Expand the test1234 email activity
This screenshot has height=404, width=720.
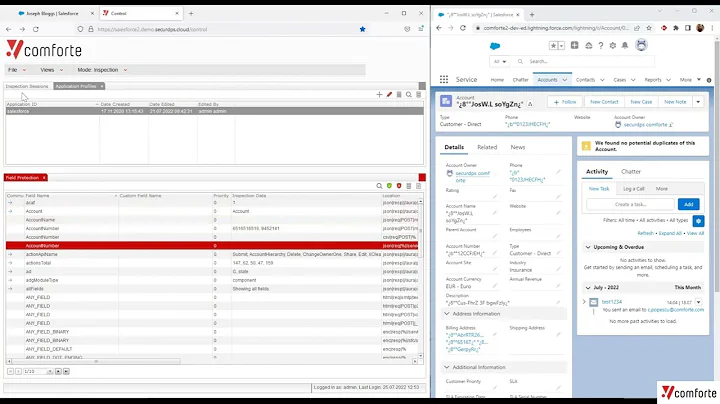(x=584, y=302)
